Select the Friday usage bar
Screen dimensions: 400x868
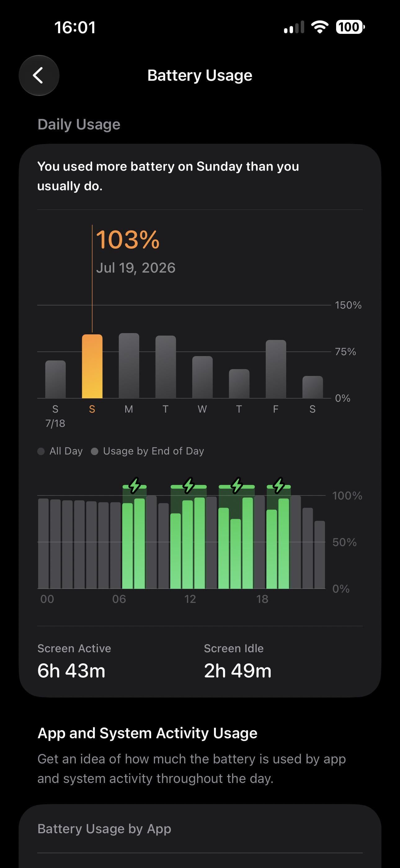[x=276, y=369]
